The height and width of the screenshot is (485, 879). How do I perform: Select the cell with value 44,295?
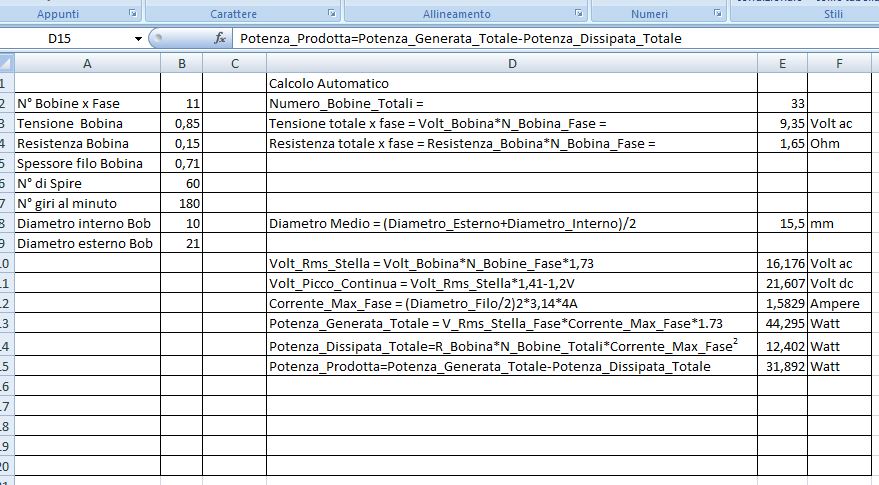click(783, 324)
